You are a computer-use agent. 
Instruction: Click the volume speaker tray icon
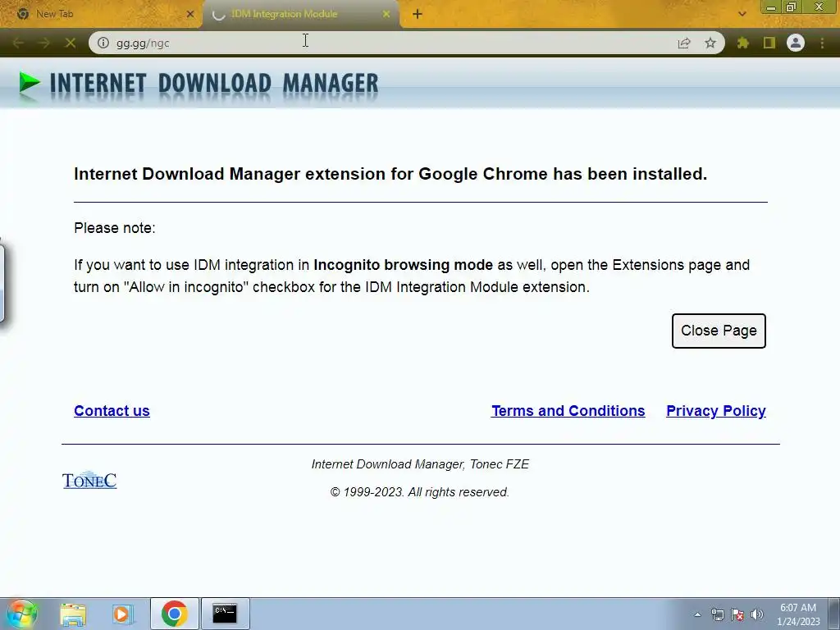click(x=757, y=614)
